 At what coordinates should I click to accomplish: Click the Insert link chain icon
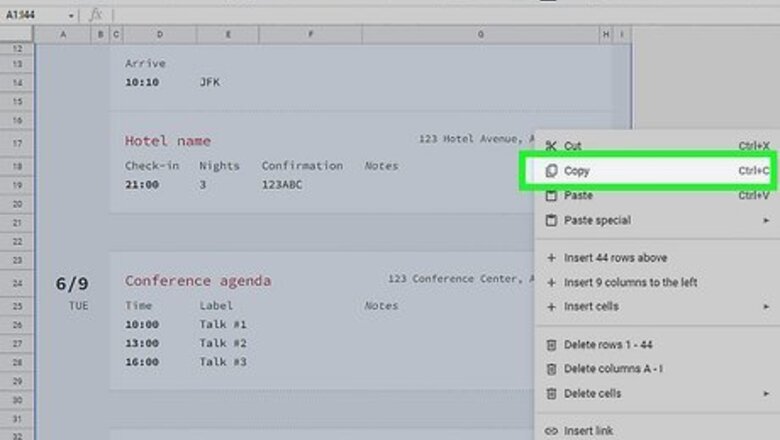(551, 431)
